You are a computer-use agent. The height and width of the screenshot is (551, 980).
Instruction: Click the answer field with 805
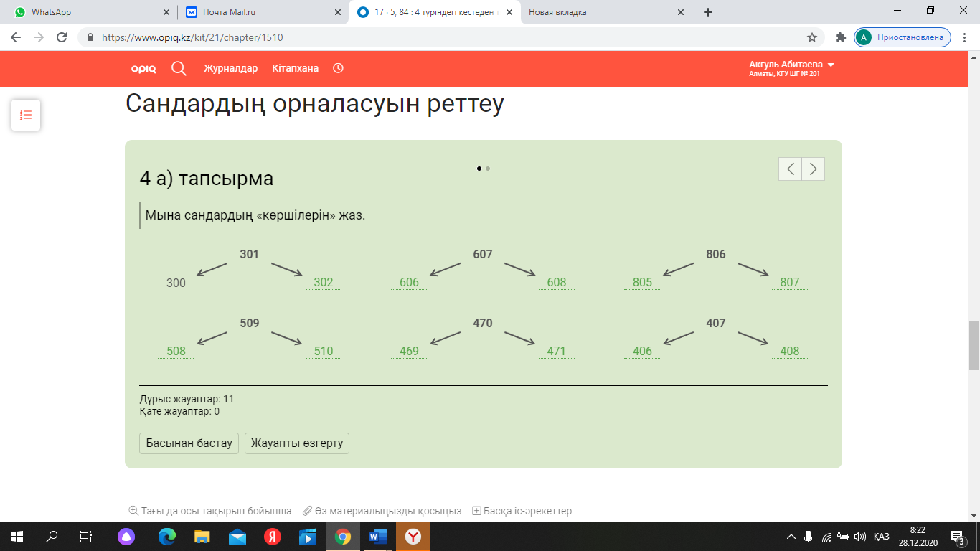(643, 282)
